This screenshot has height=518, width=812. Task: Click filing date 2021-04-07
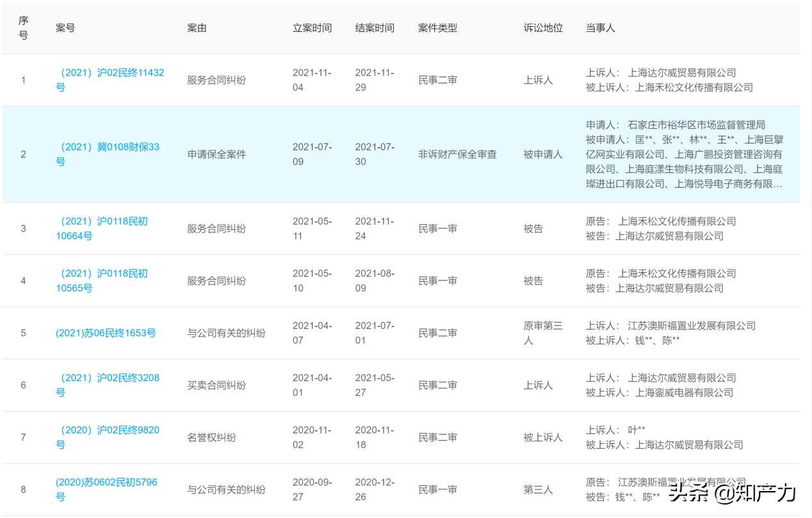[312, 333]
